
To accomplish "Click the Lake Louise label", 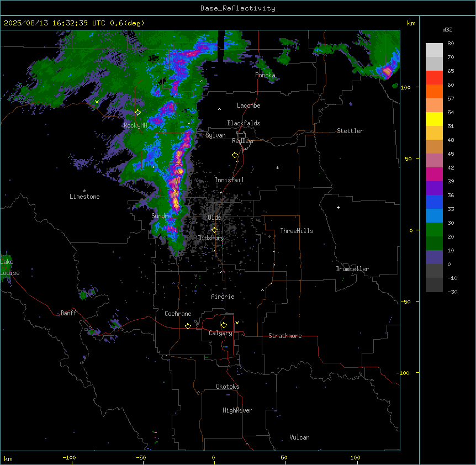I will tap(10, 267).
